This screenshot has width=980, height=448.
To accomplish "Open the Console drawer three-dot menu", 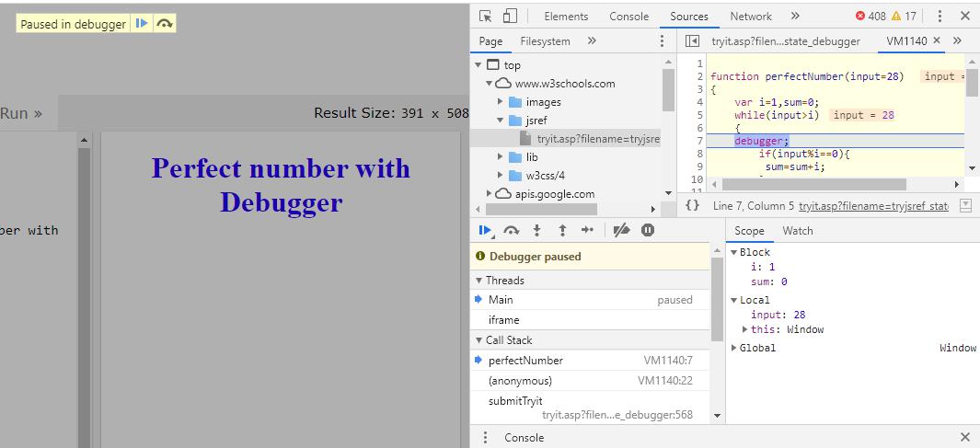I will point(486,437).
